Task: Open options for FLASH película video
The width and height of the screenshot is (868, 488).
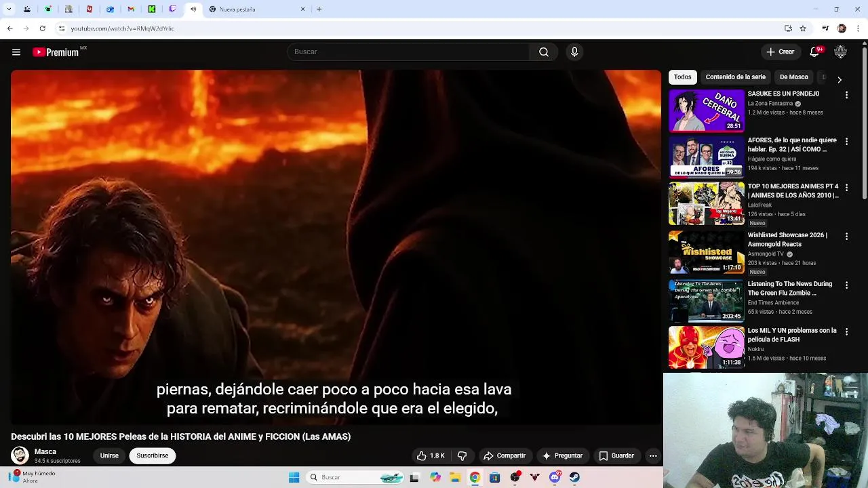Action: click(846, 332)
